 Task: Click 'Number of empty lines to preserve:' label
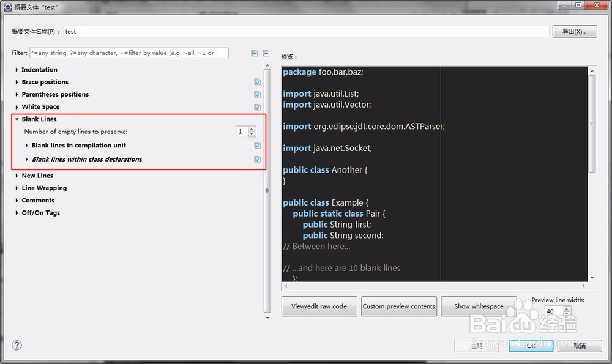[76, 132]
